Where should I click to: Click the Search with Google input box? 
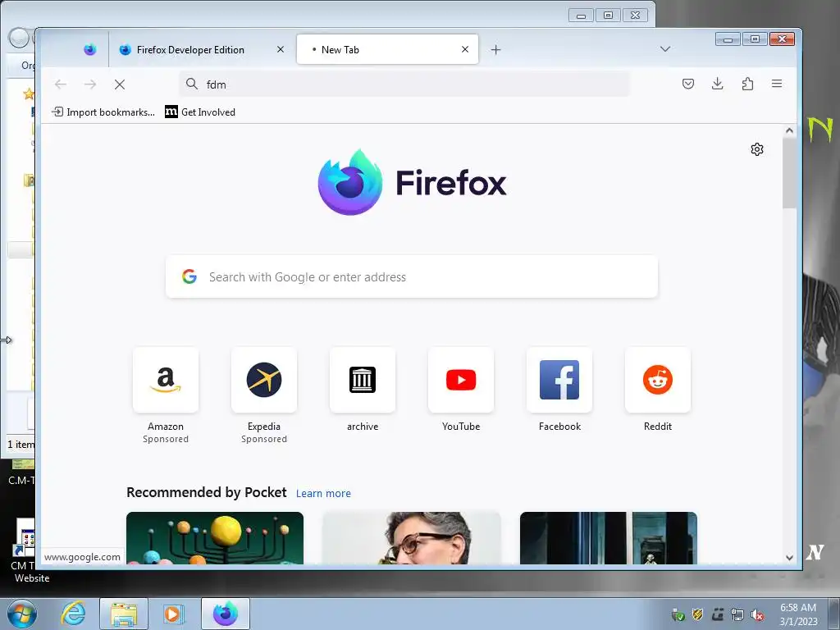pos(412,277)
